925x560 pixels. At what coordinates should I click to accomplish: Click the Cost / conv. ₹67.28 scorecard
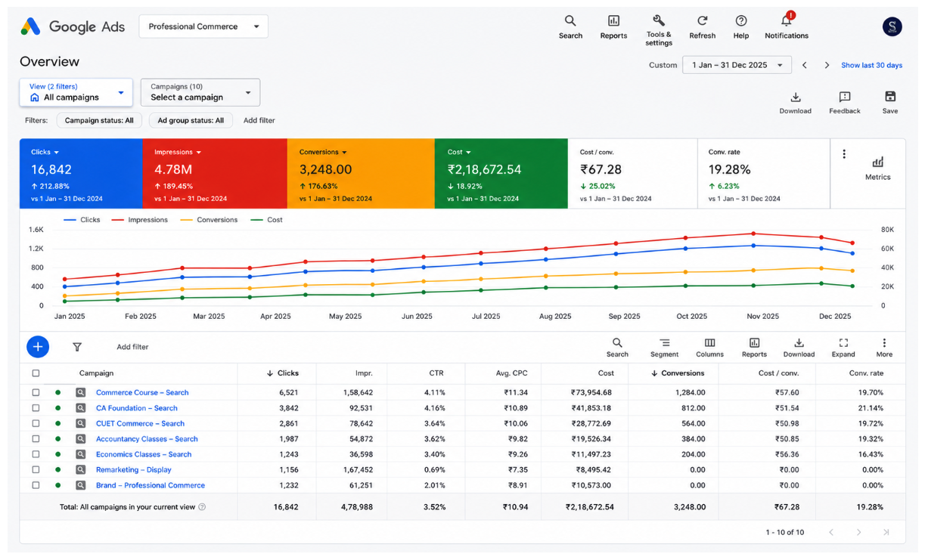click(633, 173)
